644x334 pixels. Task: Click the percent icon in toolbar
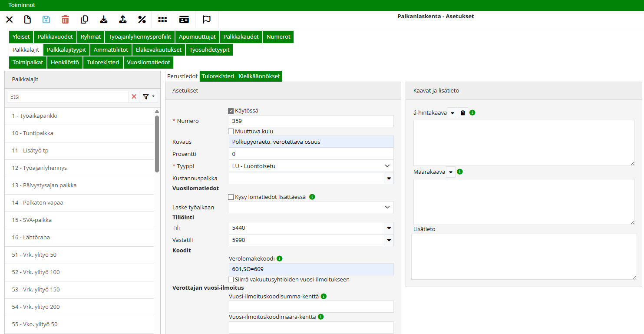pos(142,20)
